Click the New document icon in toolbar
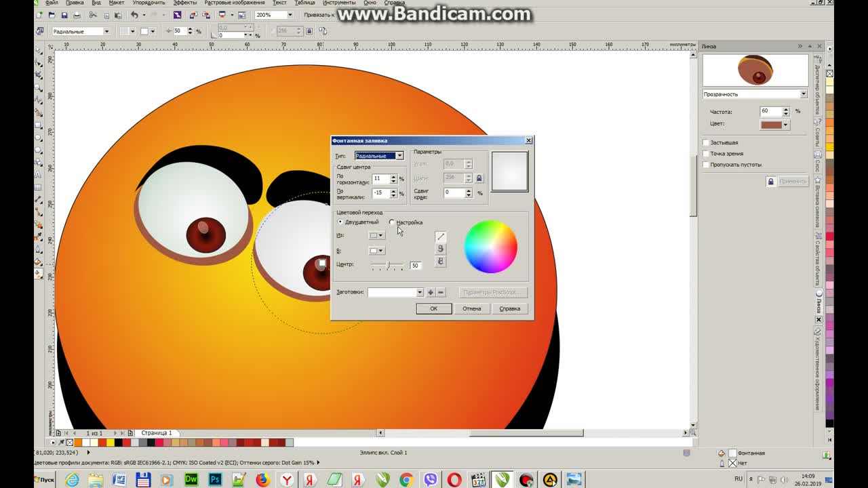 pos(39,15)
